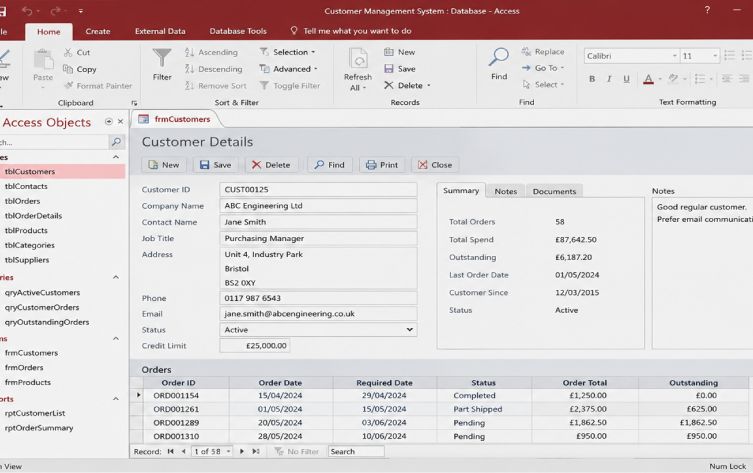Click the Find magnifier in ribbon

[498, 57]
